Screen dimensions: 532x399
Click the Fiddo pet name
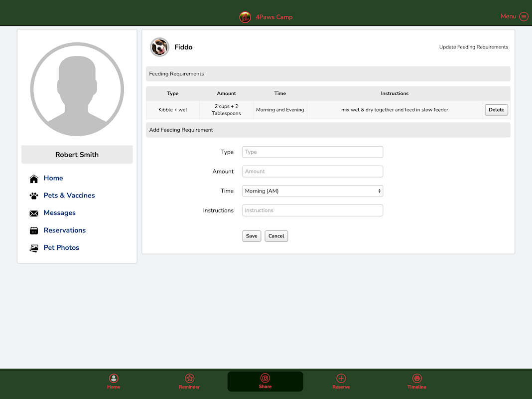[x=183, y=47]
